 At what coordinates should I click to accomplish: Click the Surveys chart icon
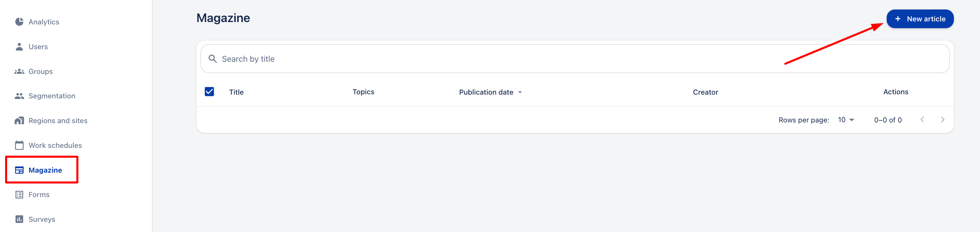19,219
